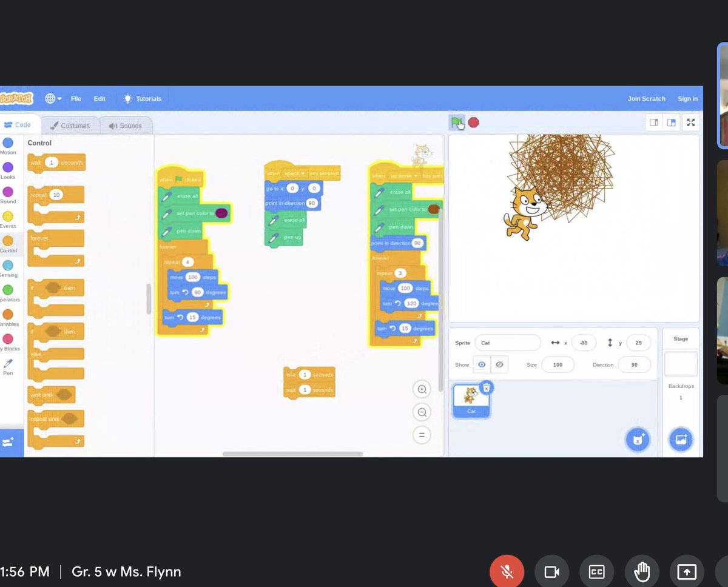The width and height of the screenshot is (728, 587).
Task: Switch stage to small layout mode
Action: [x=655, y=122]
